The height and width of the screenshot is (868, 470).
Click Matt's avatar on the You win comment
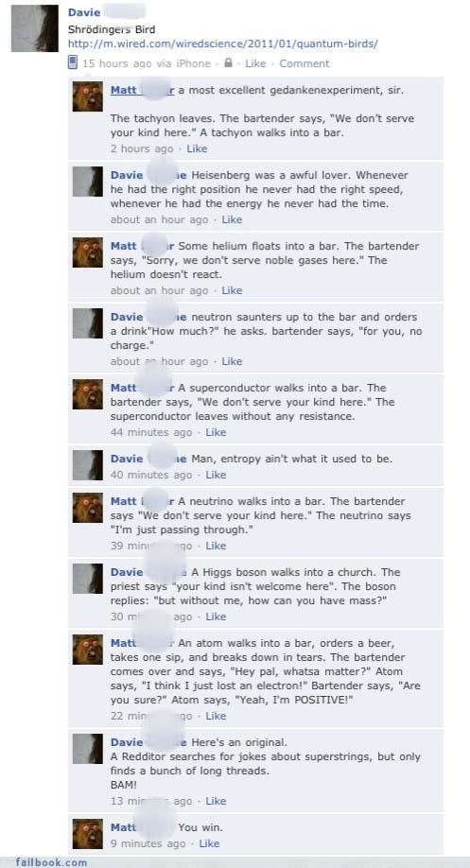pos(87,834)
